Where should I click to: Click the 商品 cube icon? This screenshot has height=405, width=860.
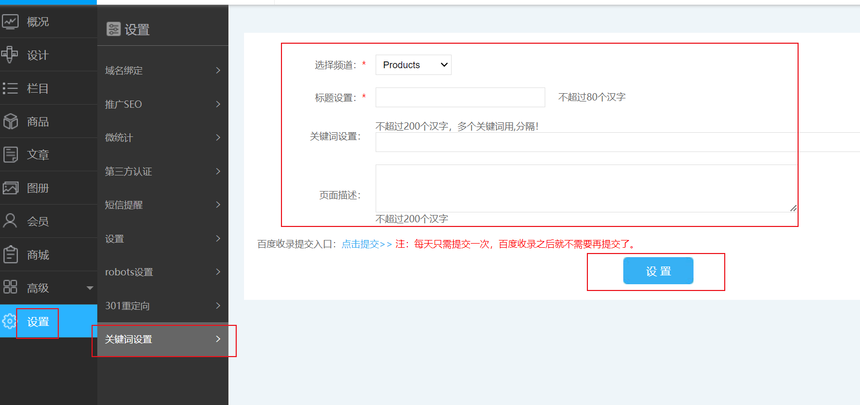(x=11, y=121)
